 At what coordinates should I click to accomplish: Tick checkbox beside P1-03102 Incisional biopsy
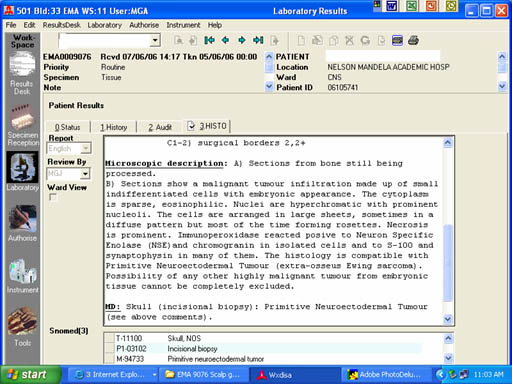[109, 349]
